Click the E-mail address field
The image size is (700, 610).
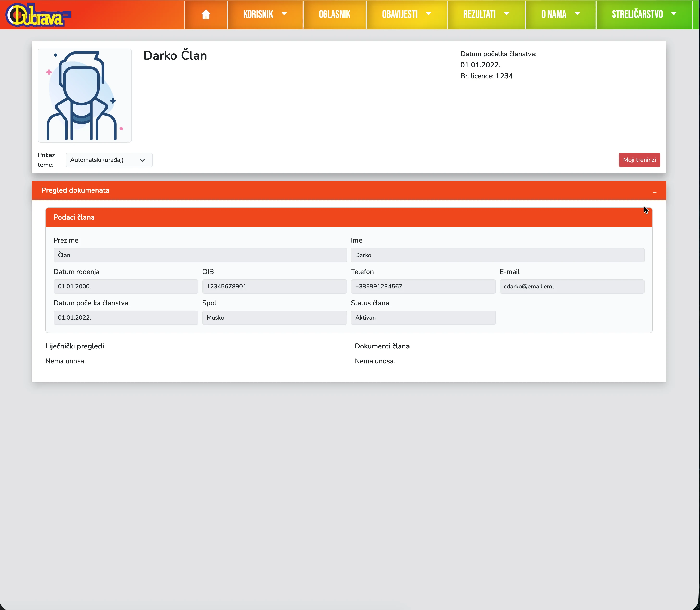pyautogui.click(x=571, y=286)
